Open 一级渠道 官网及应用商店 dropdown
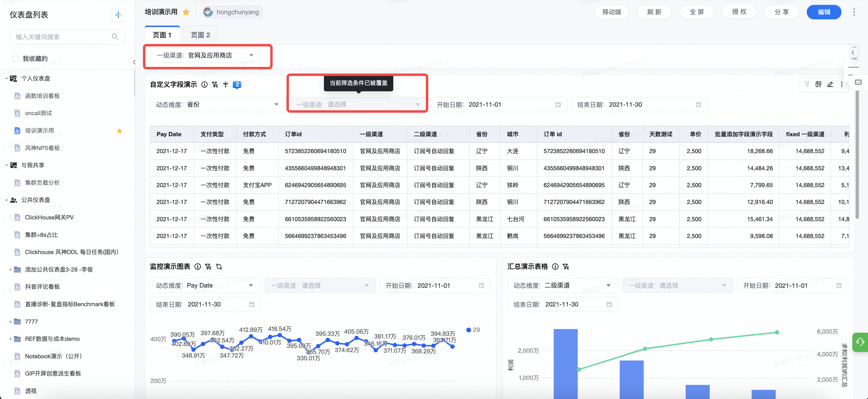868x399 pixels. [205, 55]
